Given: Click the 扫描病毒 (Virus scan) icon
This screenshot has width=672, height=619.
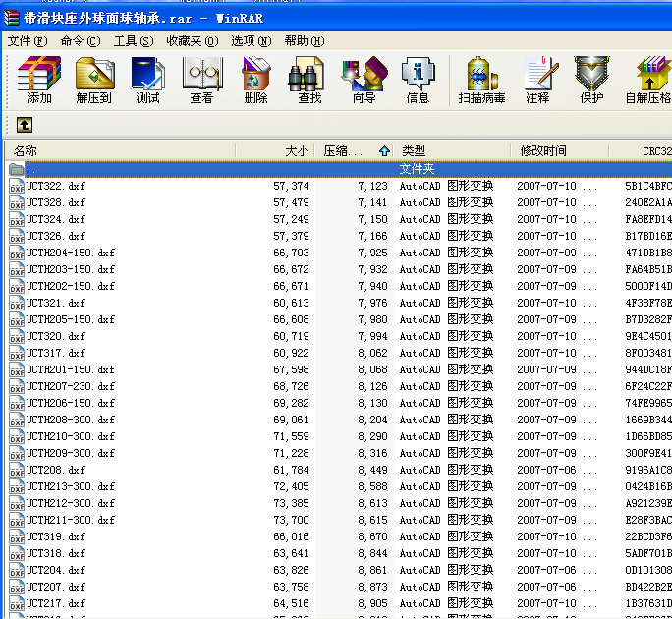Looking at the screenshot, I should (x=481, y=81).
